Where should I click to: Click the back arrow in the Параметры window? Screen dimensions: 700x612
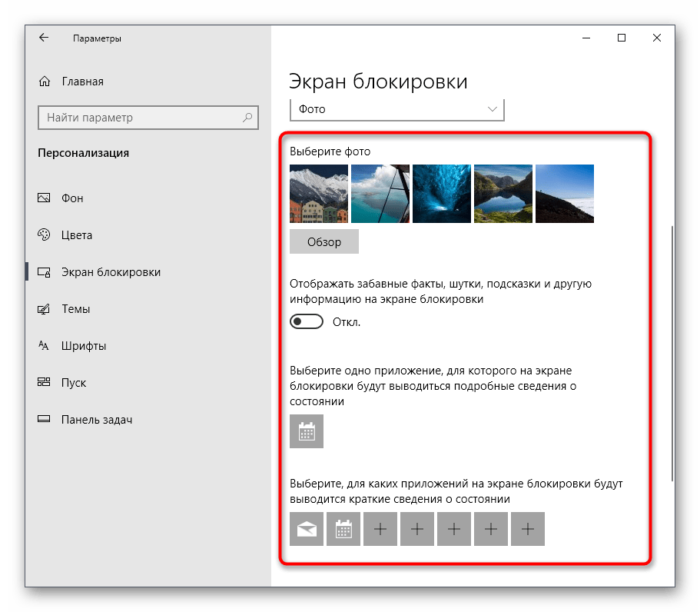(44, 38)
